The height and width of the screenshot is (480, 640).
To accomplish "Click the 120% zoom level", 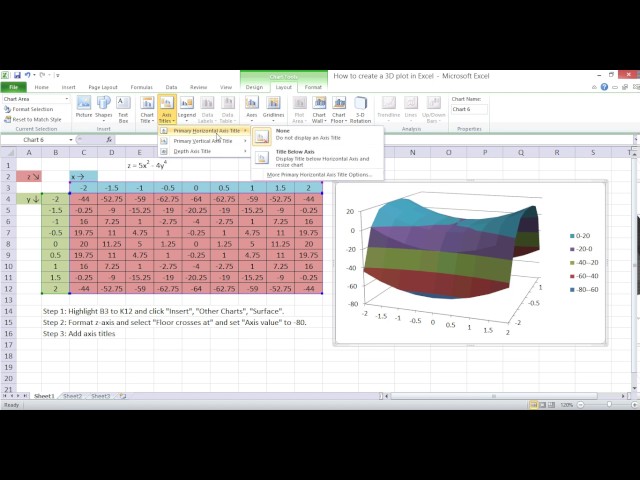I will pos(567,405).
